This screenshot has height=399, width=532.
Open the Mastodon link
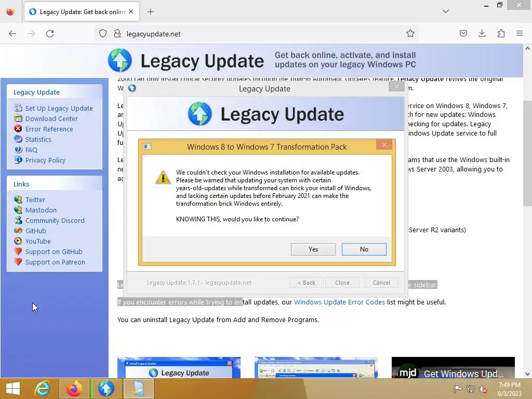pos(41,210)
